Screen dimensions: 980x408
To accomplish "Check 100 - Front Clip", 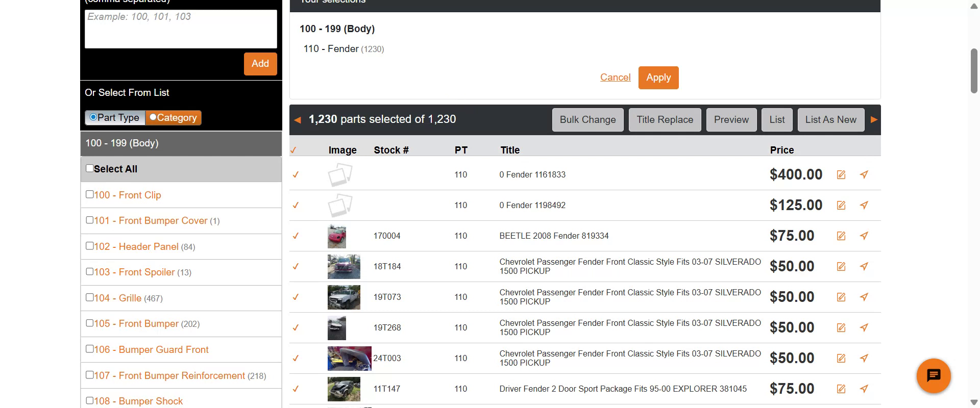I will tap(90, 194).
